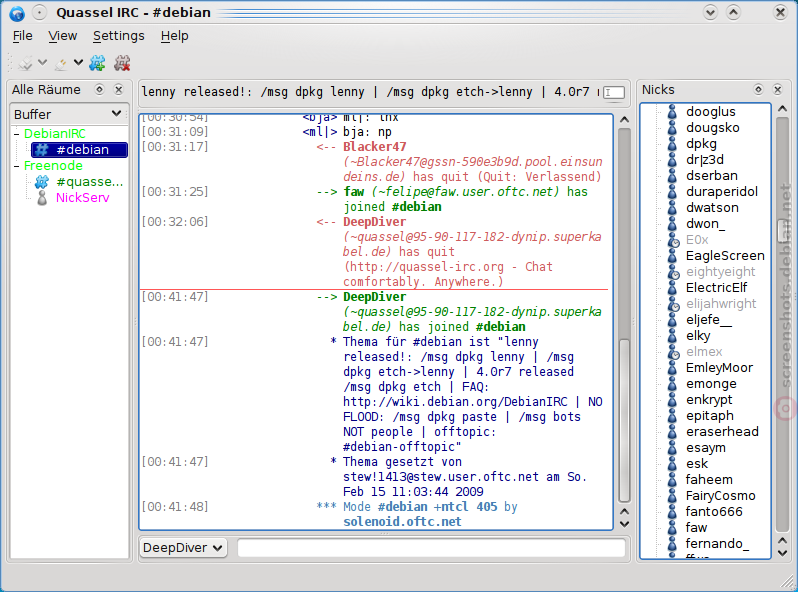Click chat scrollbar up arrow at top
This screenshot has width=798, height=592.
click(x=624, y=120)
